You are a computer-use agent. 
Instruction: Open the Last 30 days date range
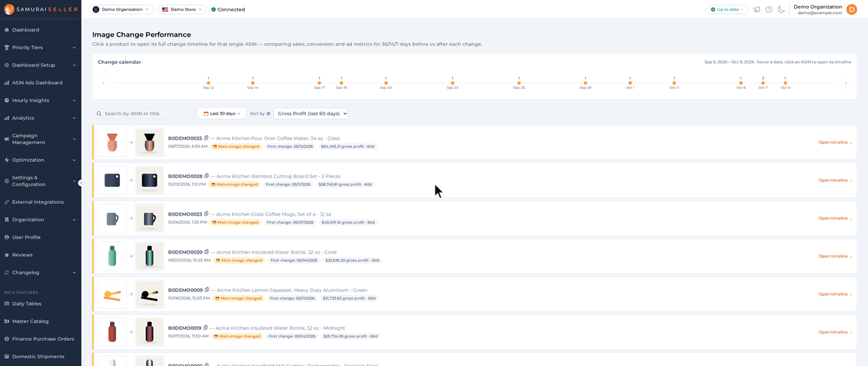[x=222, y=114]
